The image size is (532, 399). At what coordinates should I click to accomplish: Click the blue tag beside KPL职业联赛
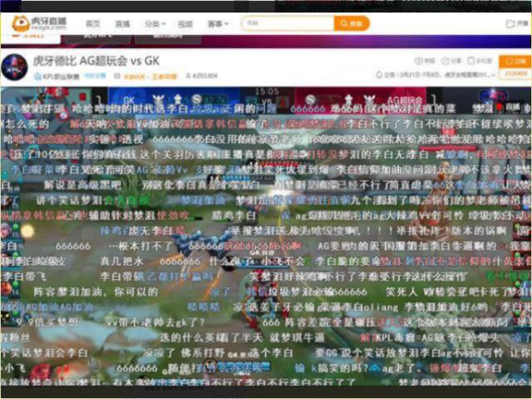[95, 76]
